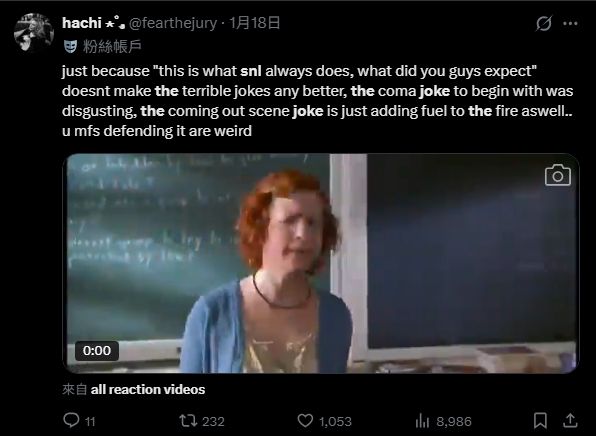View post analytics bar chart icon
The width and height of the screenshot is (596, 436).
pyautogui.click(x=422, y=421)
